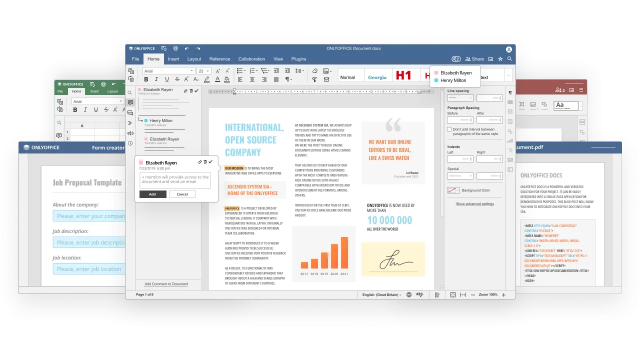640x360 pixels.
Task: Click the Underline formatting icon in document editor
Action: (167, 79)
